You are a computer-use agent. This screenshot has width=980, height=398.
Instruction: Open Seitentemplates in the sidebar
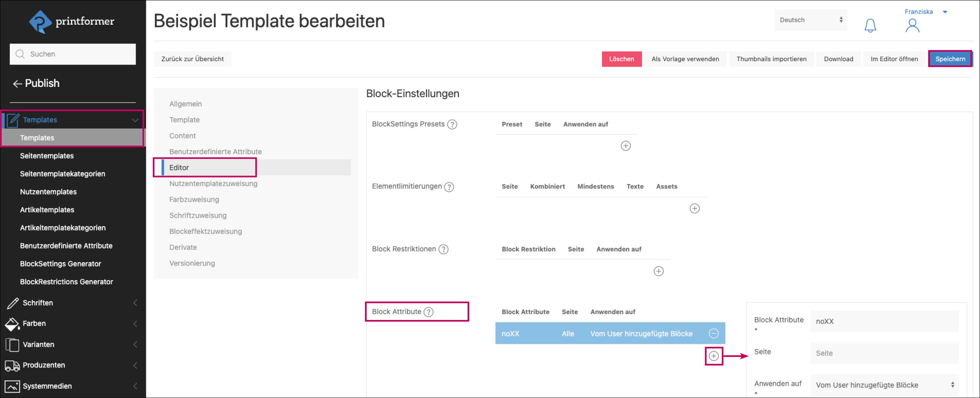pyautogui.click(x=47, y=156)
